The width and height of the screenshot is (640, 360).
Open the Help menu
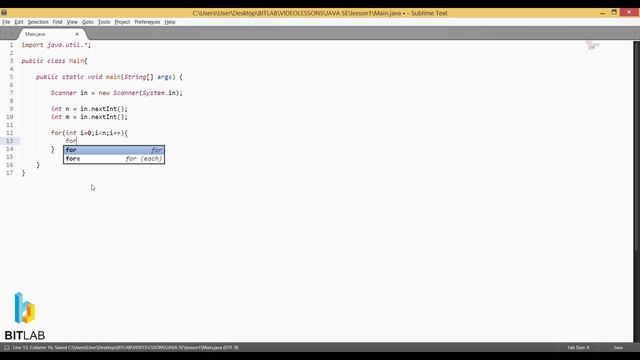170,22
